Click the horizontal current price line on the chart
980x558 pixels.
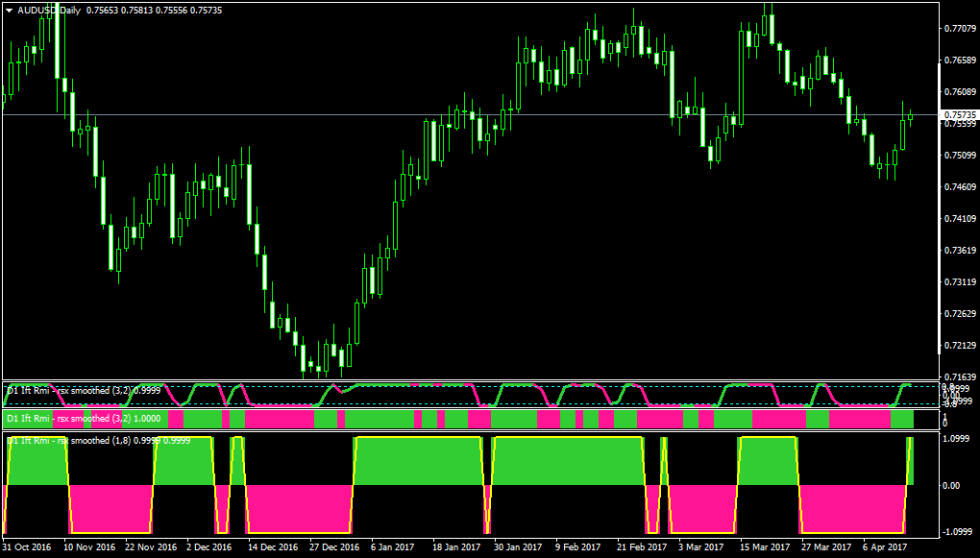[471, 115]
